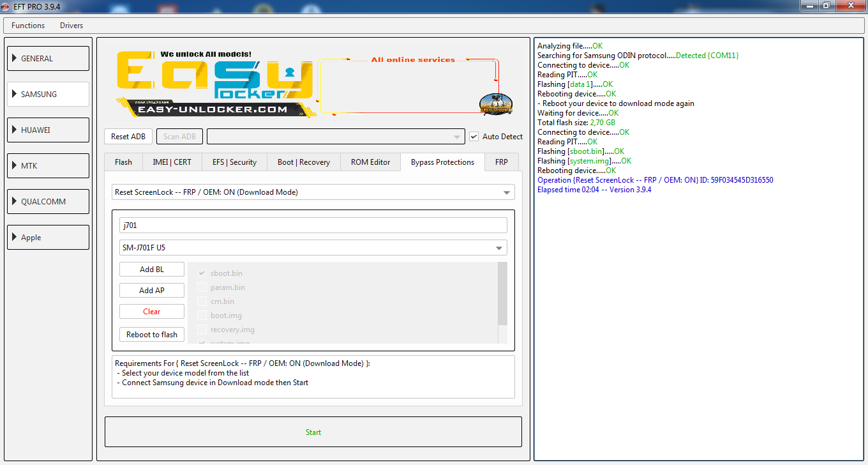Screen dimensions: 868x465
Task: Click the 'Analyzing file.....OK' log line
Action: 570,46
